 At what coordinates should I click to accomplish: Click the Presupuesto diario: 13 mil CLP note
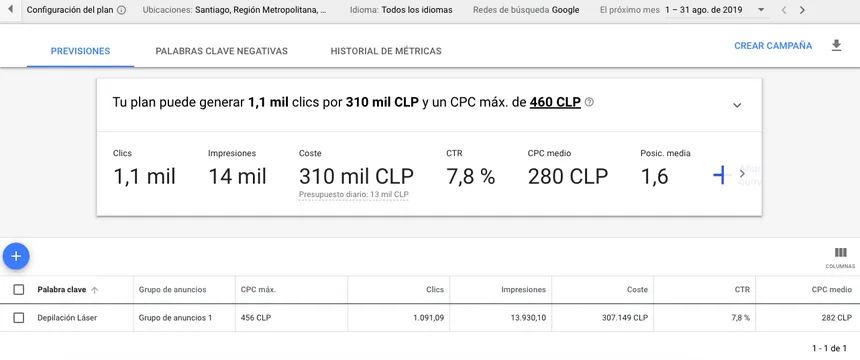tap(354, 194)
